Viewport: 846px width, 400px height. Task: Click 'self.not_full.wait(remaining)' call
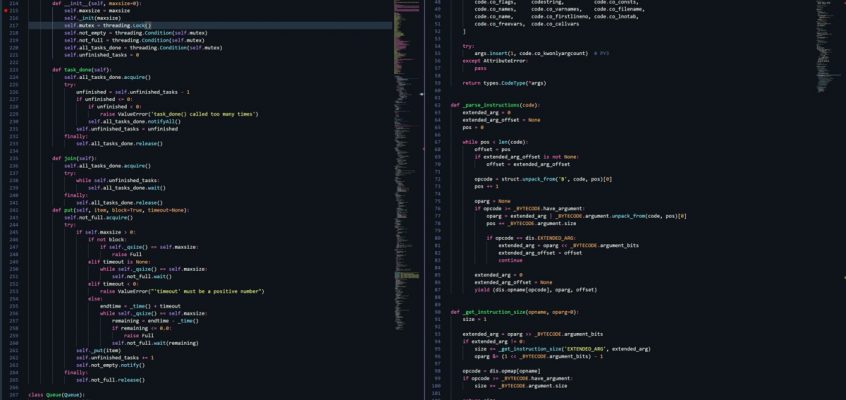point(155,343)
